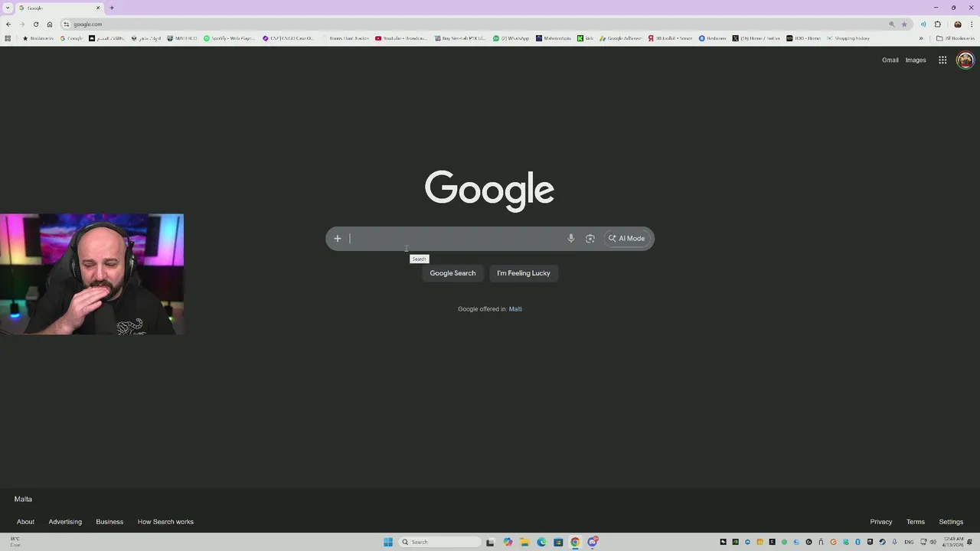Open zoom magnifier icon in address bar
Viewport: 980px width, 551px height.
point(891,24)
